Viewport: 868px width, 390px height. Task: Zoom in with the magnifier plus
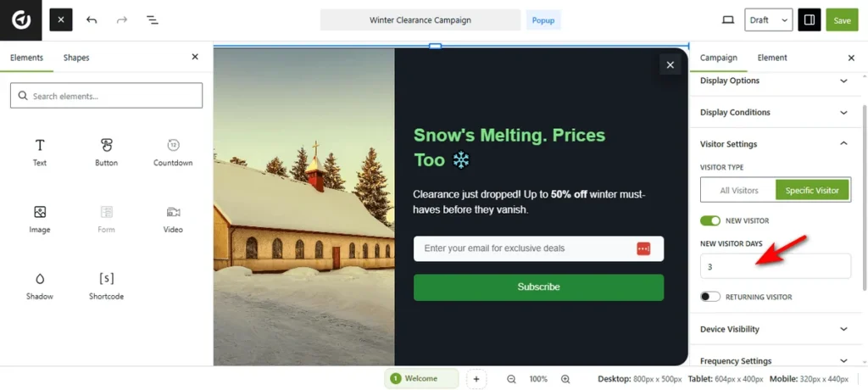tap(565, 379)
